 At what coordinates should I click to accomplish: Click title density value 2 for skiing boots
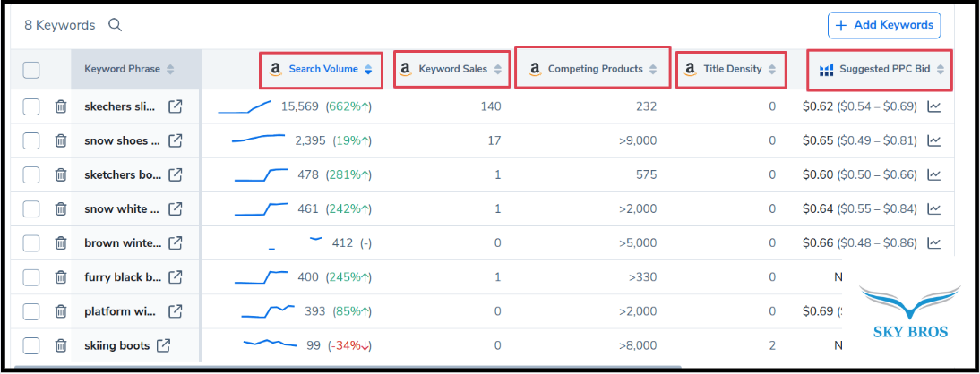pyautogui.click(x=772, y=345)
